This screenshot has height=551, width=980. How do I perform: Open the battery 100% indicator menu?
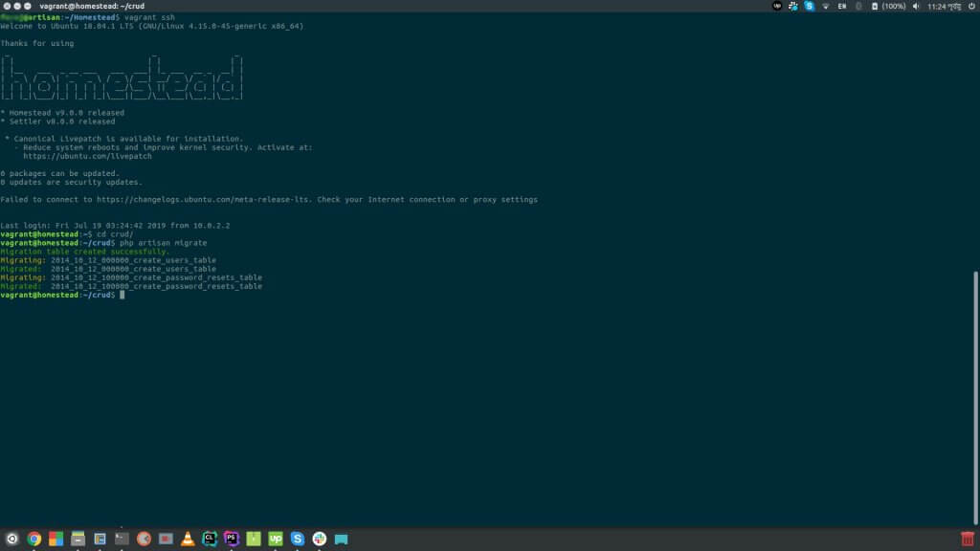889,7
